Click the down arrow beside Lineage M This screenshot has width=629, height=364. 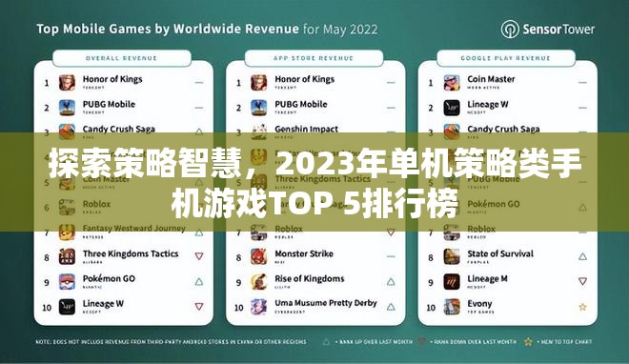583,281
